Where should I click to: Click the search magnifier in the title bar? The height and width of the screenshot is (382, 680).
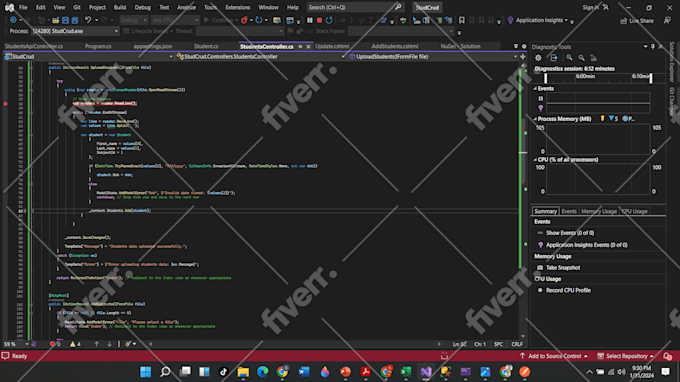click(398, 7)
